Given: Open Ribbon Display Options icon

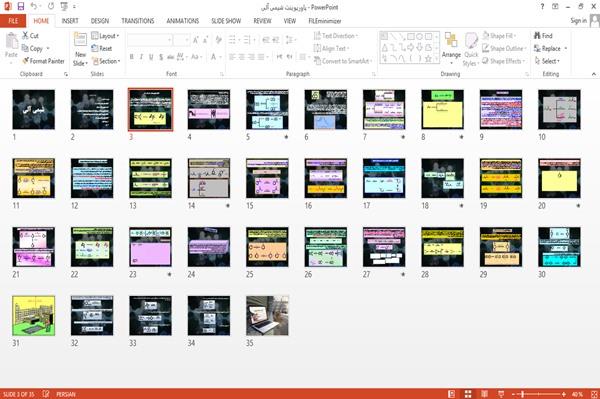Looking at the screenshot, I should 555,7.
